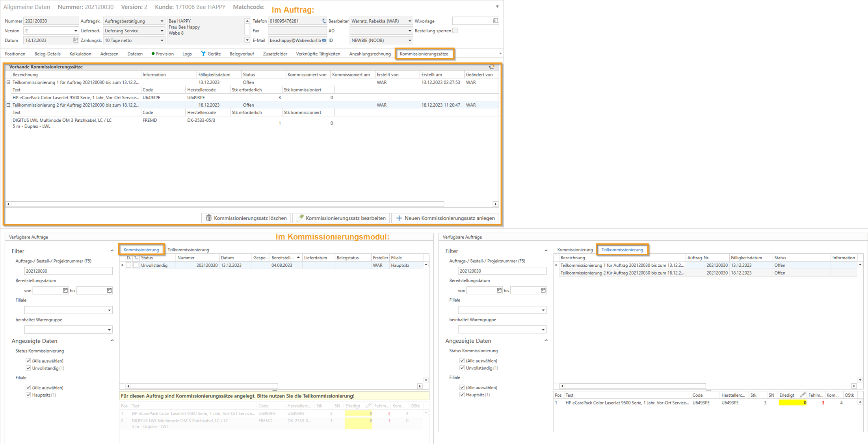Uncheck Hauptsitz filter in right panel
868x444 pixels.
(x=462, y=394)
